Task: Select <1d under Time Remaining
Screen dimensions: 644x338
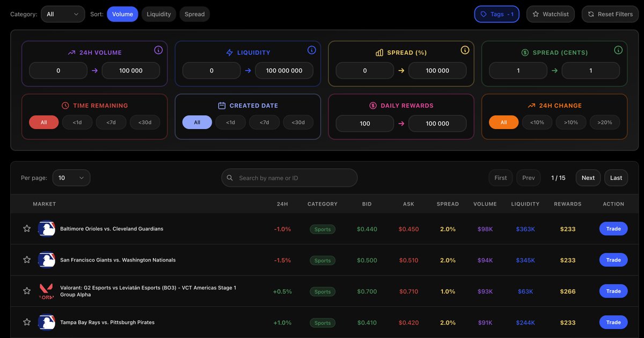Action: 77,123
